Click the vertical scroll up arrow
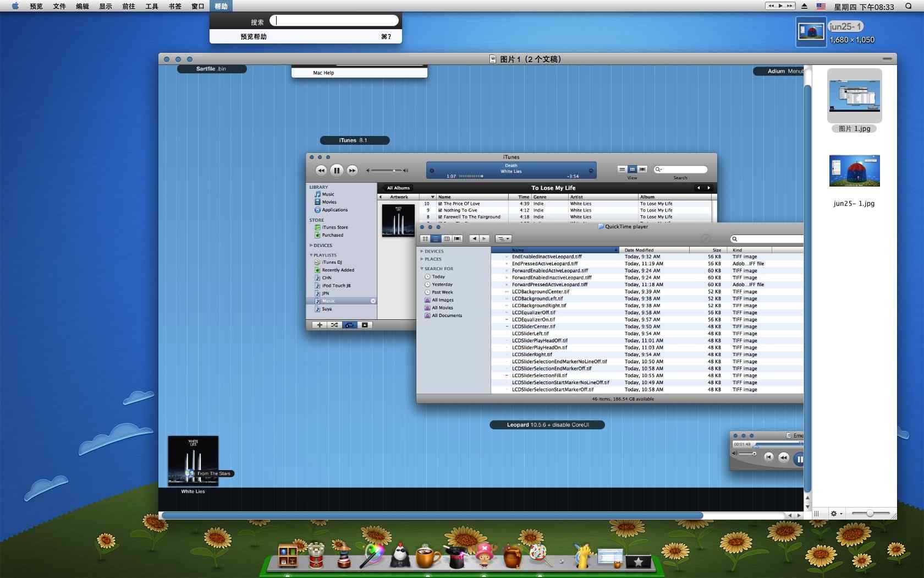The width and height of the screenshot is (924, 578). pos(807,498)
